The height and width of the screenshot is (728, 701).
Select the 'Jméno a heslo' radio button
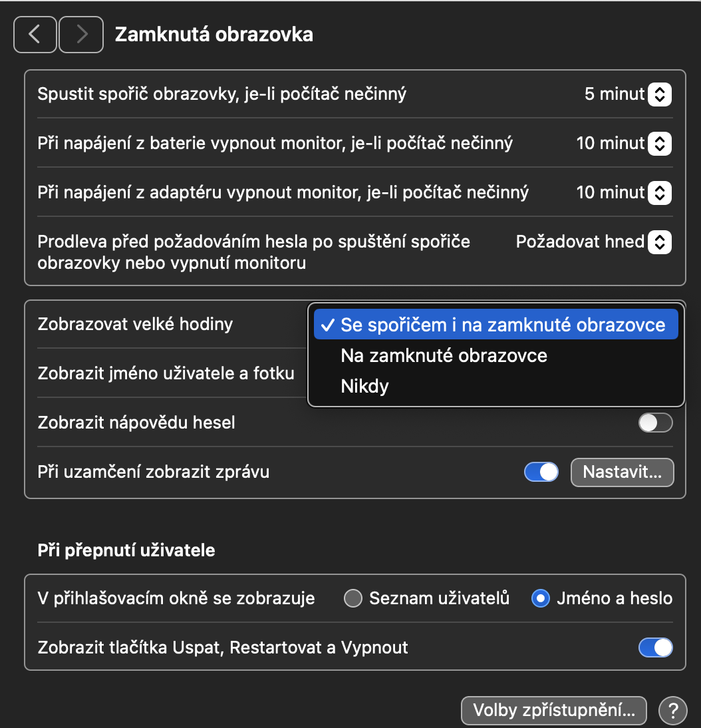pos(540,599)
